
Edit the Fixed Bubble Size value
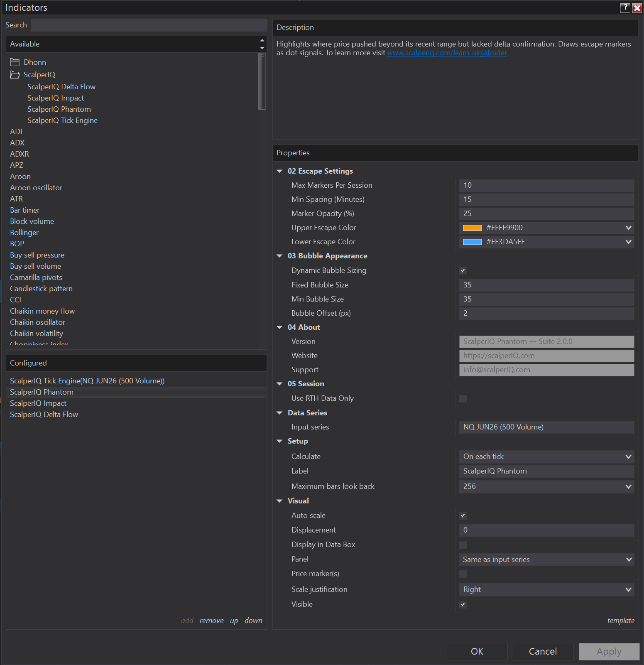tap(546, 285)
